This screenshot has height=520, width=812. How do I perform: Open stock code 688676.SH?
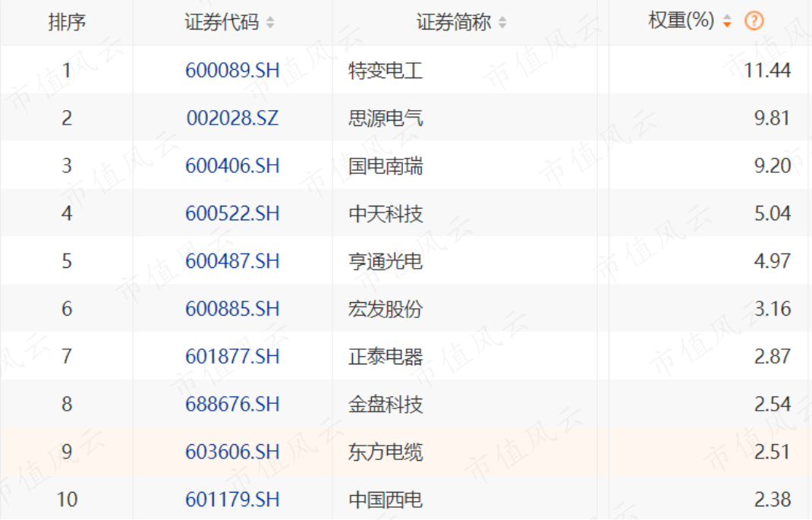pos(232,404)
